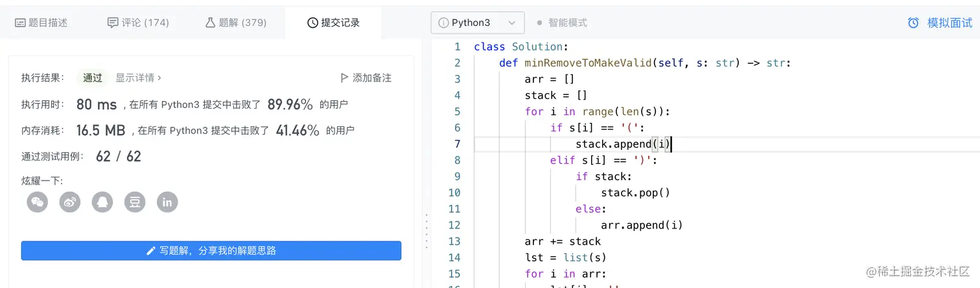Open the 评论 (174) tab
Image resolution: width=980 pixels, height=288 pixels.
(138, 23)
